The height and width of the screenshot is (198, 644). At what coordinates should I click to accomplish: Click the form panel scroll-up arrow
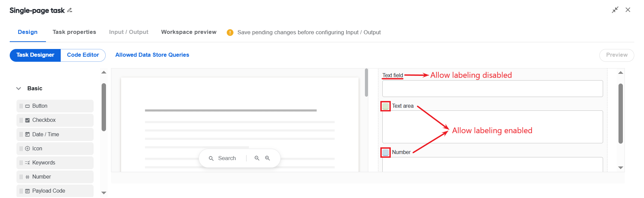[621, 73]
